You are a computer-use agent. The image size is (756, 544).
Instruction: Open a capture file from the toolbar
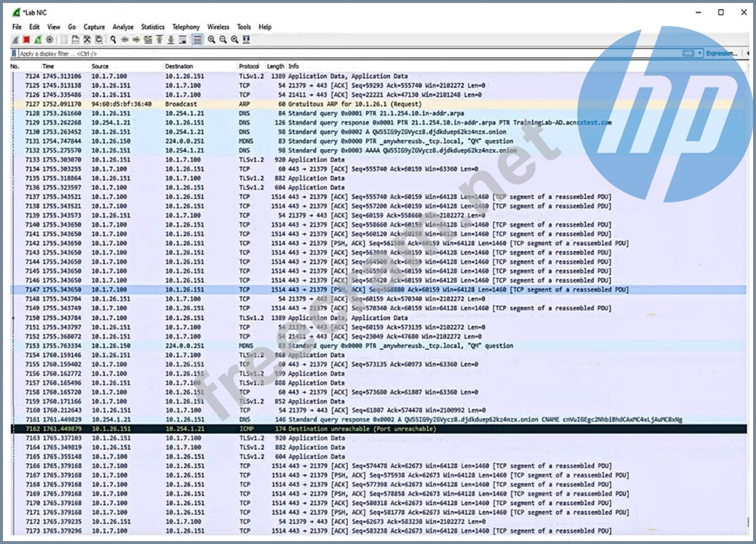point(64,40)
